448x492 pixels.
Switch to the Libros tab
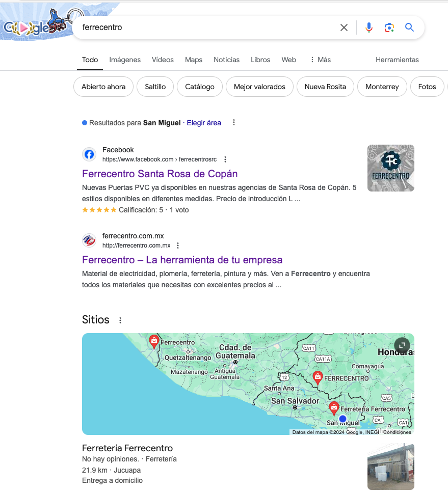pos(260,60)
